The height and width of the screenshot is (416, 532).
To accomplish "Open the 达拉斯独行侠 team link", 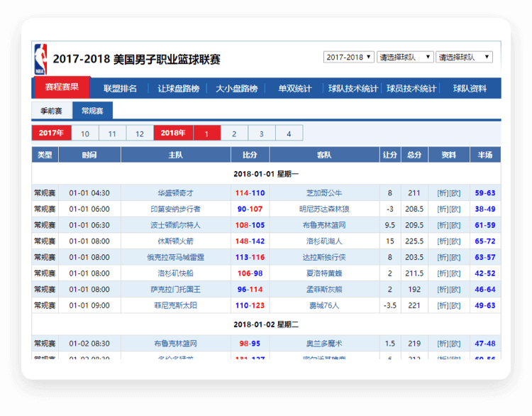I will click(x=324, y=257).
